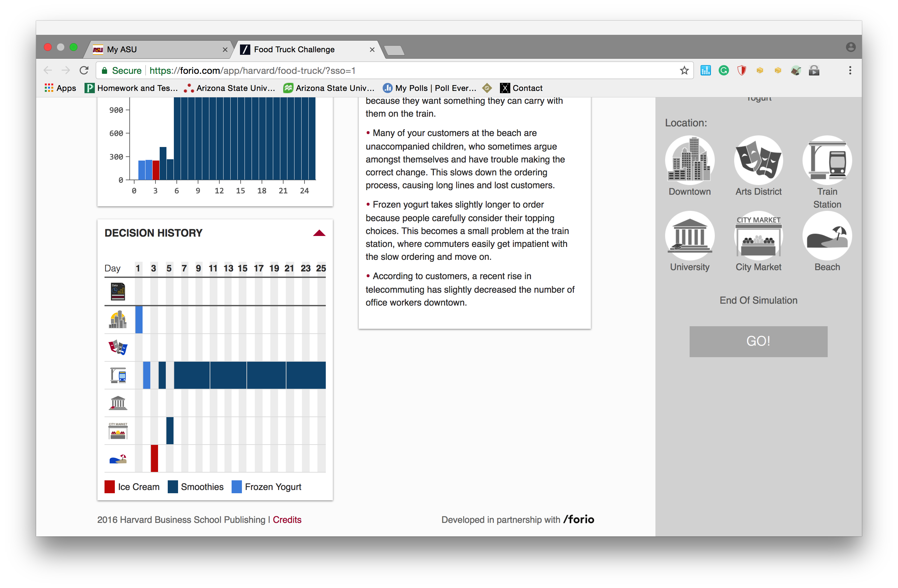Viewport: 898px width, 588px height.
Task: Click the day 3 beach ice cream marker
Action: point(154,458)
